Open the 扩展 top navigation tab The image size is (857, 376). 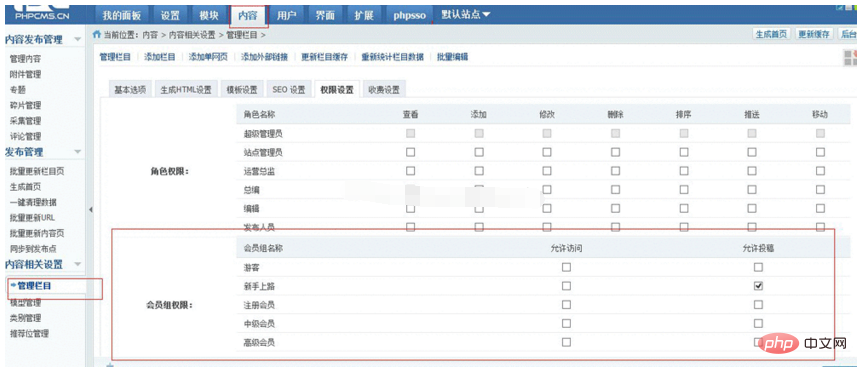point(363,15)
